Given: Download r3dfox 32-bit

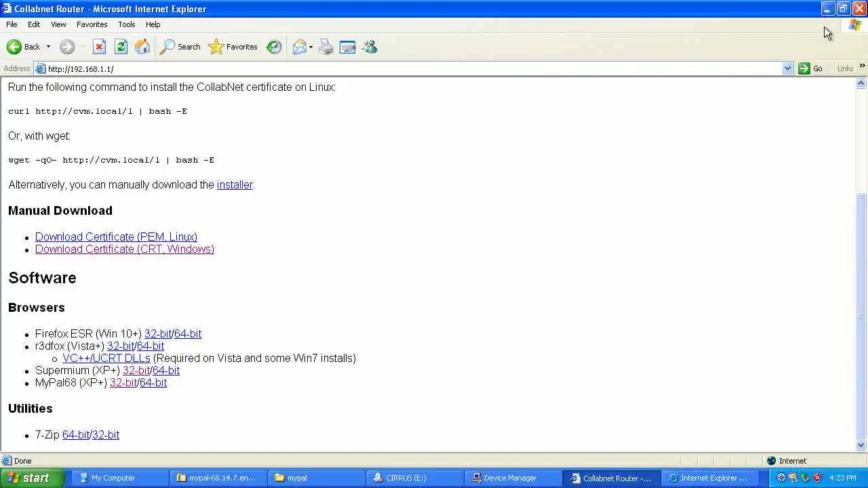Looking at the screenshot, I should 121,346.
